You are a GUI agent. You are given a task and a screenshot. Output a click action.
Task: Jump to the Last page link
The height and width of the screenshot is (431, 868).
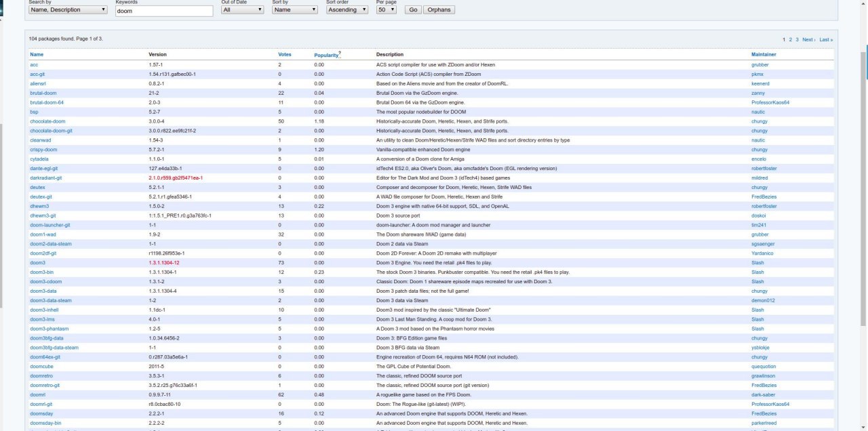click(826, 39)
